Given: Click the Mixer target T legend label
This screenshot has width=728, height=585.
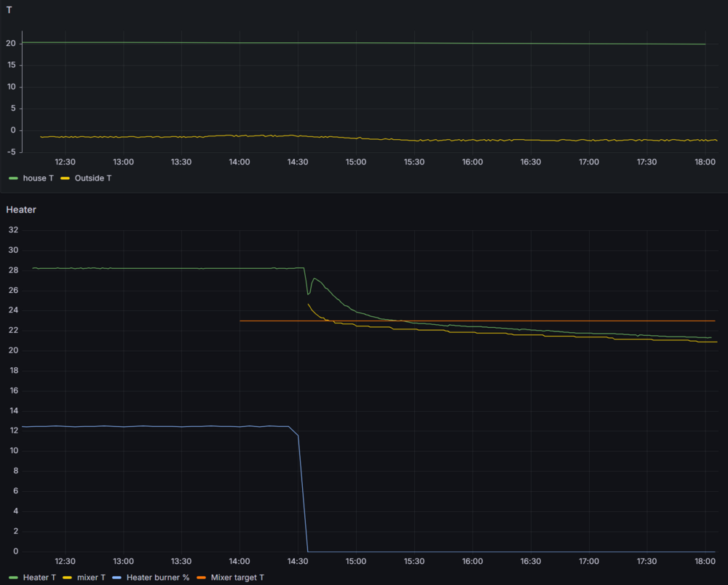Looking at the screenshot, I should [237, 578].
